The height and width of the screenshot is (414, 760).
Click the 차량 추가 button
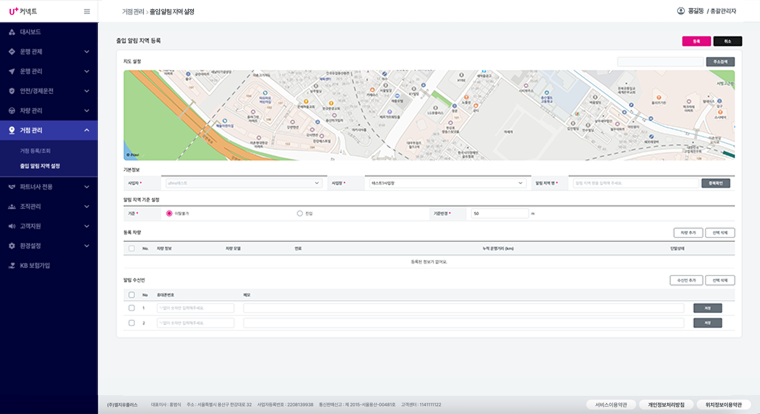coord(688,233)
